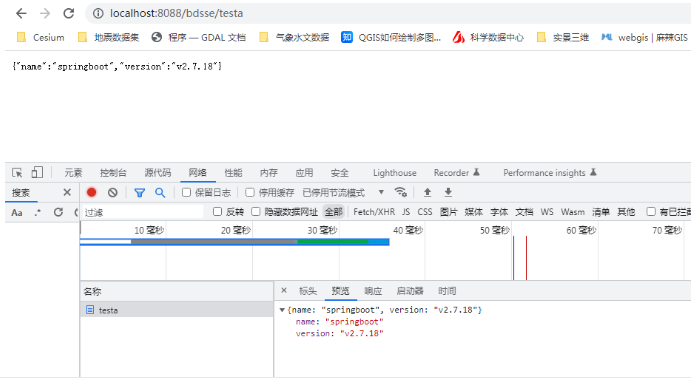Toggle regular expression option in search panel

[37, 212]
